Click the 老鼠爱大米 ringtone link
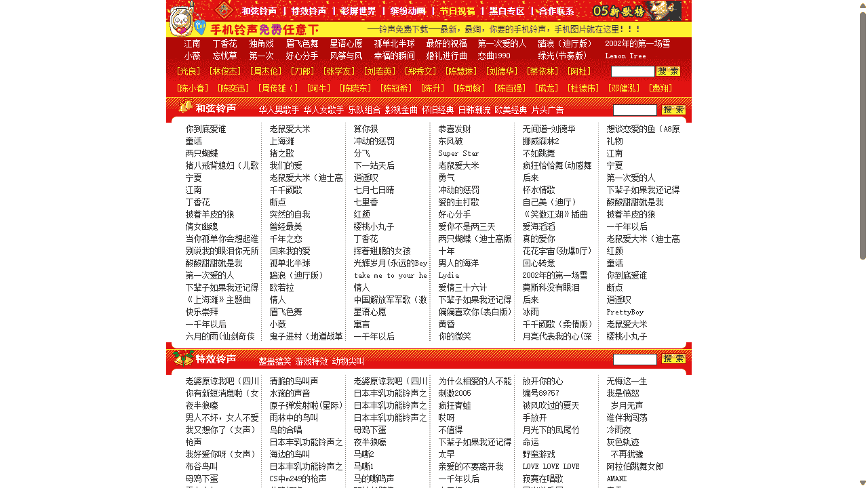This screenshot has width=868, height=488. [289, 128]
